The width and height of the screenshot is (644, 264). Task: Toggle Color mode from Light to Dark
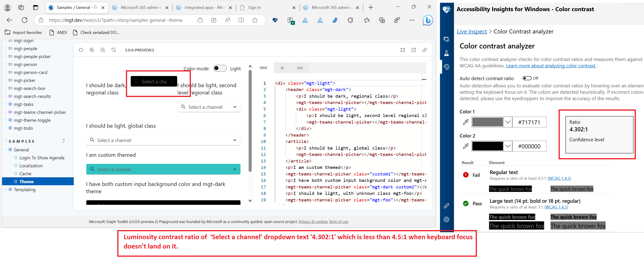(x=220, y=68)
